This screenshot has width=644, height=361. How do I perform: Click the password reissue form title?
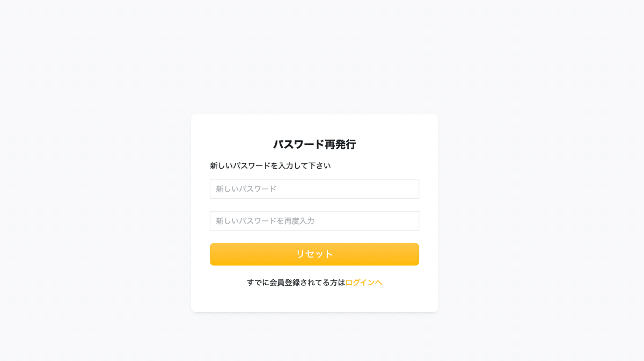(314, 144)
